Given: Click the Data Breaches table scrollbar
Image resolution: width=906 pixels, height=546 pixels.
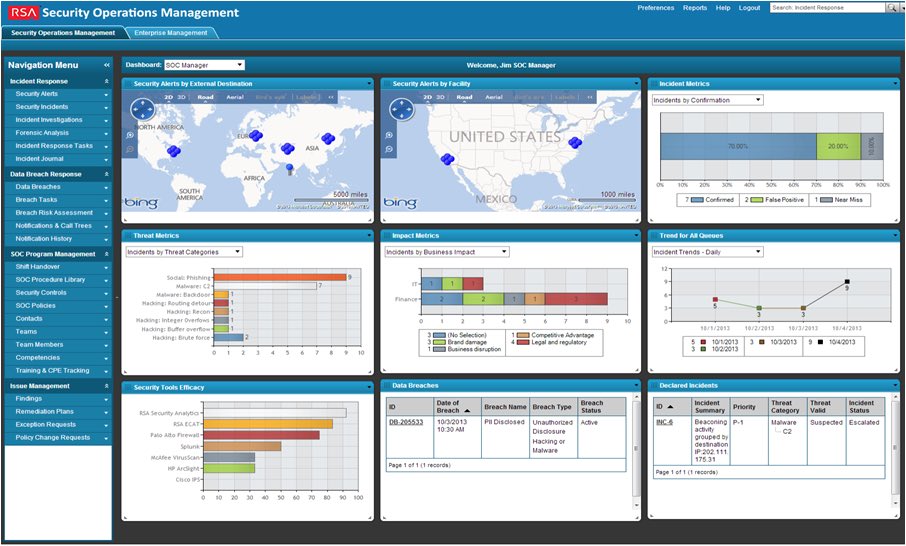Looking at the screenshot, I should 636,448.
